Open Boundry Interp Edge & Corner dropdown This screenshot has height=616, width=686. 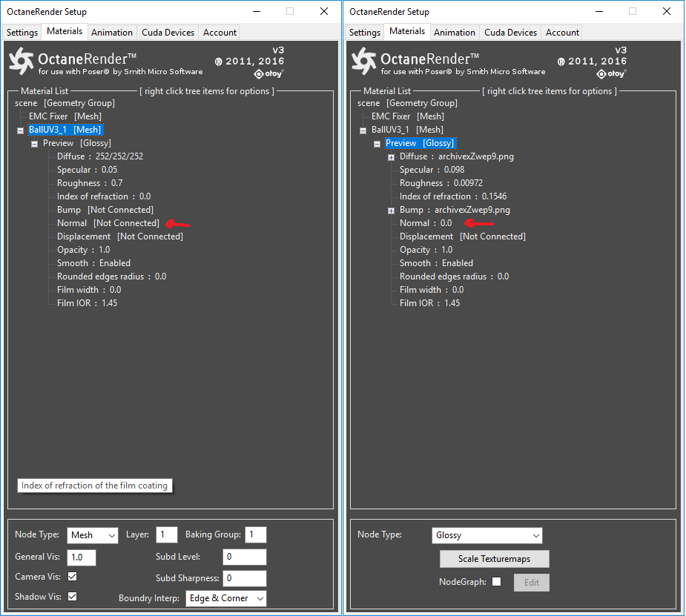tap(225, 598)
